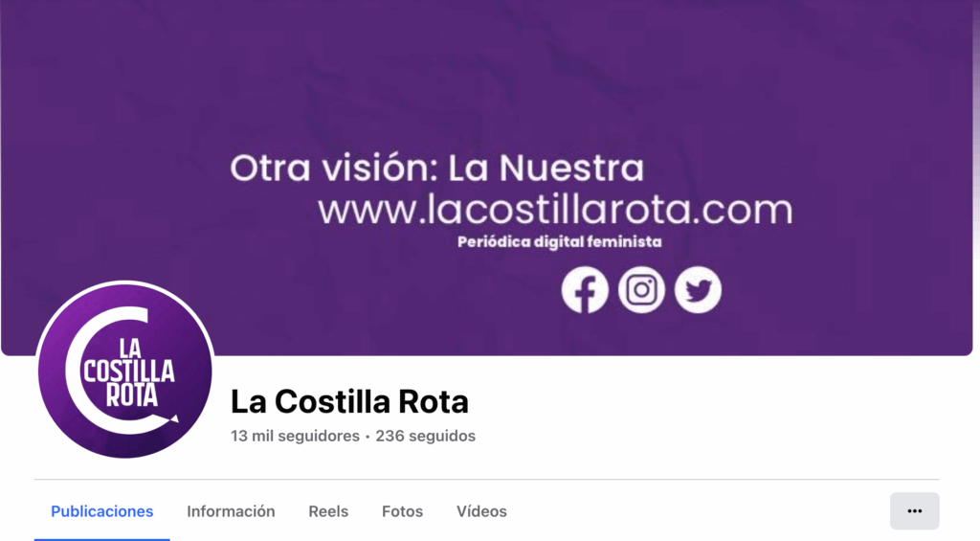Image resolution: width=980 pixels, height=541 pixels.
Task: Click the blue underline beneath Publicaciones
Action: coord(101,539)
